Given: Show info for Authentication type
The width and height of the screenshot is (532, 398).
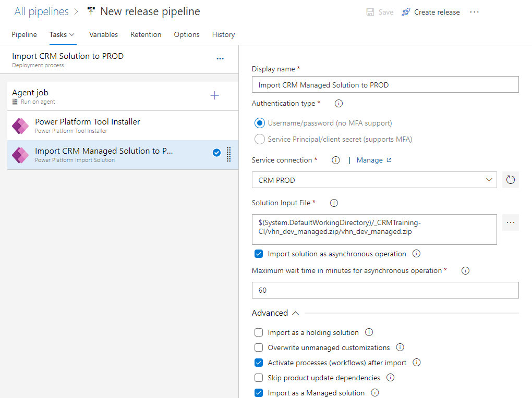Looking at the screenshot, I should point(338,103).
